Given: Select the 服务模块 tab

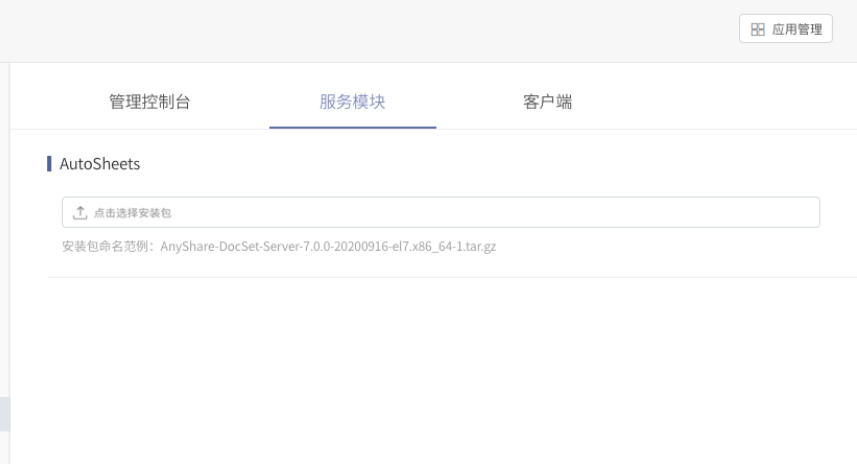Looking at the screenshot, I should 353,102.
